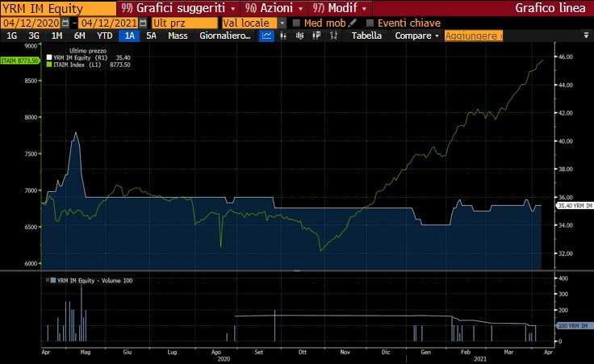The image size is (594, 364).
Task: Click the Ultimo prezzo legend header
Action: (88, 51)
